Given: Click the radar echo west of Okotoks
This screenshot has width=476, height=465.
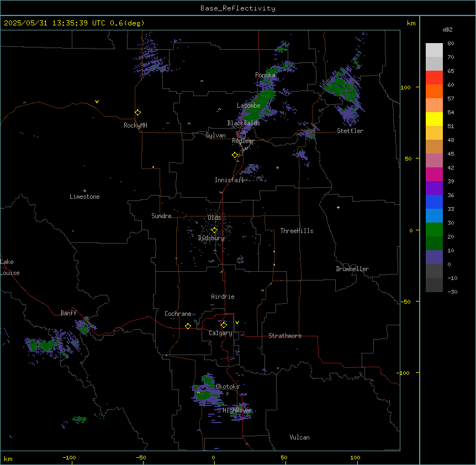Looking at the screenshot, I should [x=207, y=390].
